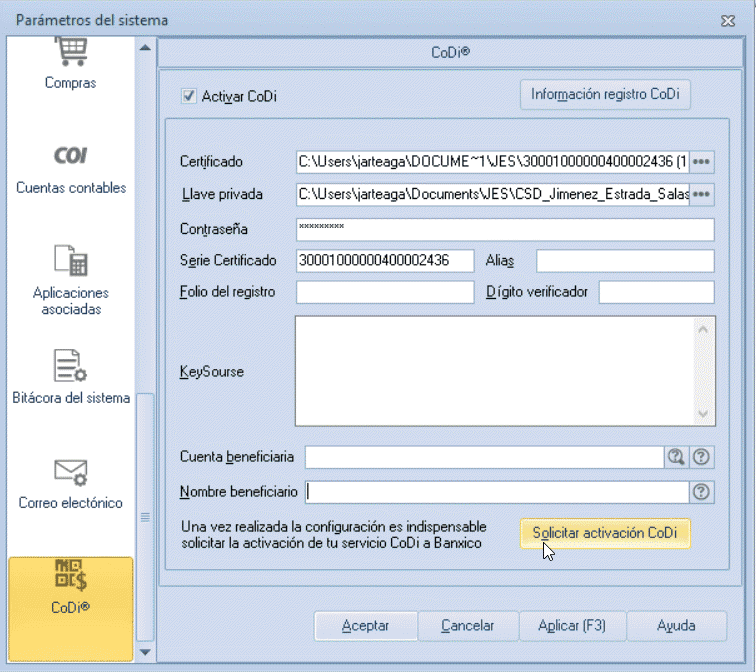Screen dimensions: 756x672
Task: Click KeySourse area scroll up arrow
Action: (x=703, y=330)
